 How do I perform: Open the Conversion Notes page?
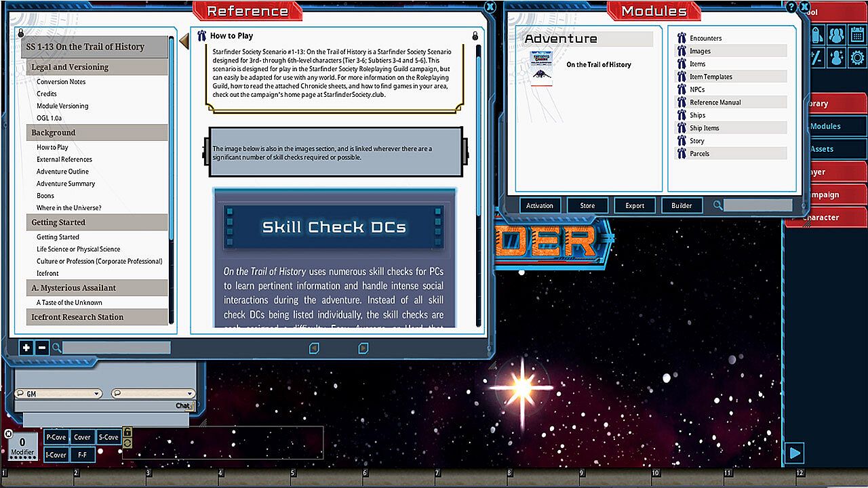[x=61, y=82]
